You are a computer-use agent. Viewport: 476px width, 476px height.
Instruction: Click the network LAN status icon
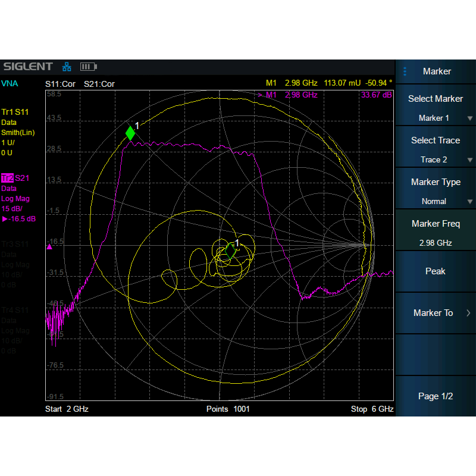[67, 67]
